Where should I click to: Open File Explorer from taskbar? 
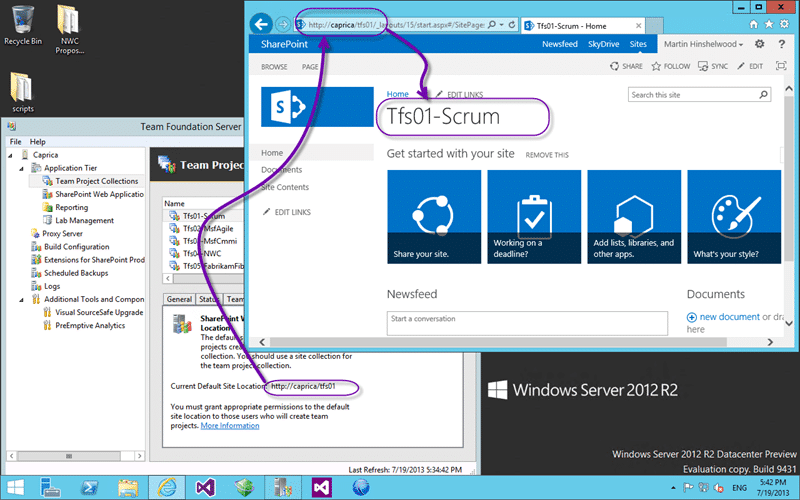point(128,488)
